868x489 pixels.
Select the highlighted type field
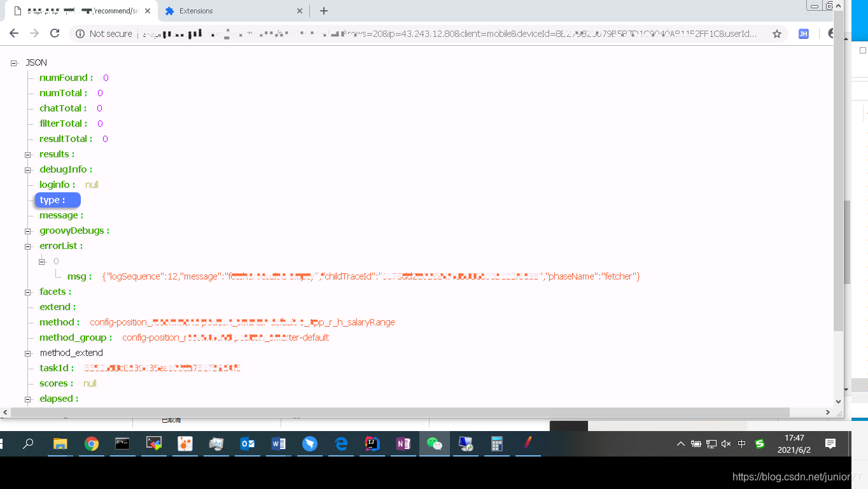(x=57, y=200)
